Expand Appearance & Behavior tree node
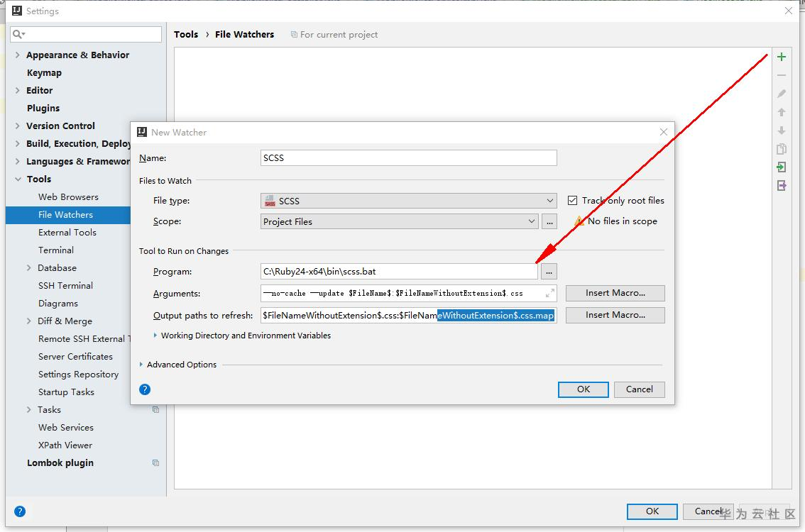This screenshot has height=532, width=805. pos(18,55)
